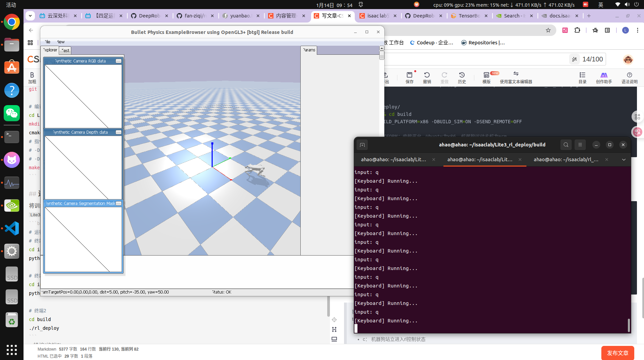
Task: Click the AI title assistant wand icon
Action: click(x=574, y=59)
